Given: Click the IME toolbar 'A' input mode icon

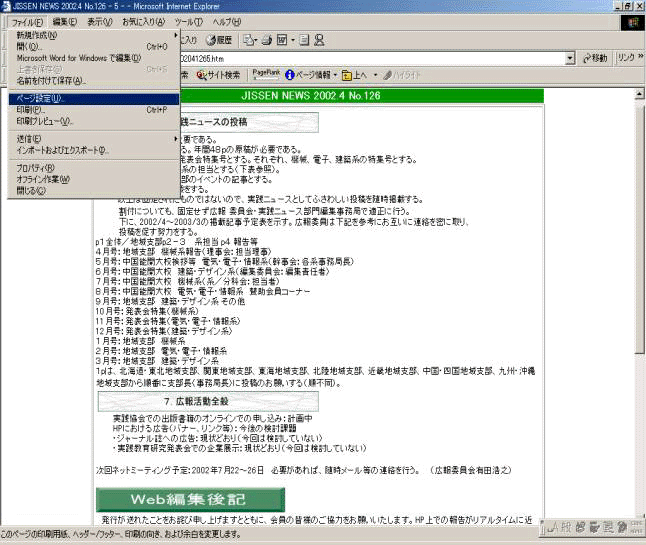Looking at the screenshot, I should (551, 526).
